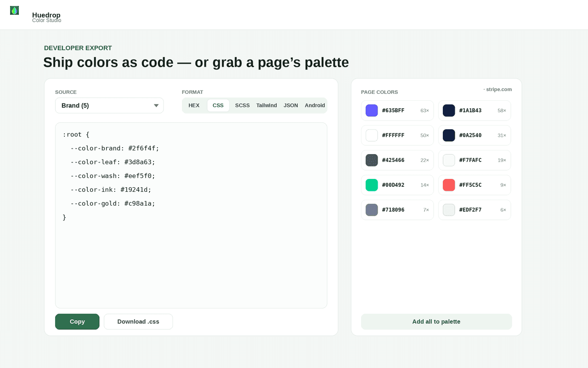
Task: Click the --color-brand: #2f6f4f line
Action: click(115, 148)
